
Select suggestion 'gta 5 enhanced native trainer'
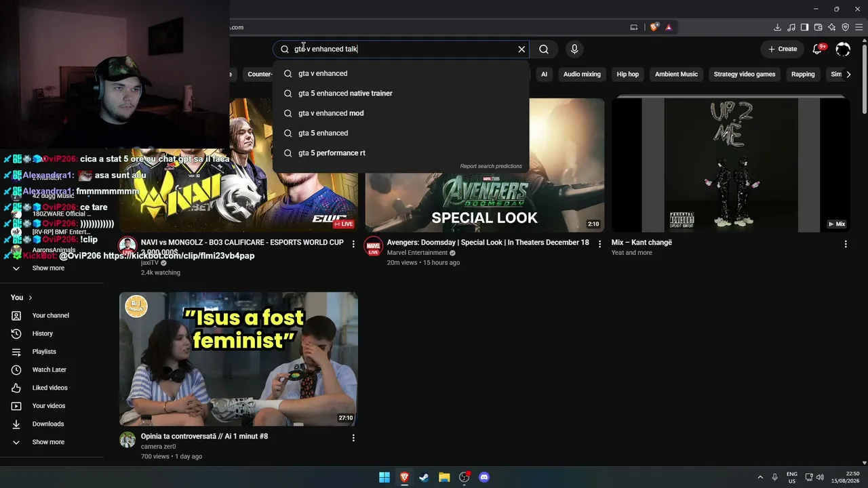pyautogui.click(x=401, y=94)
